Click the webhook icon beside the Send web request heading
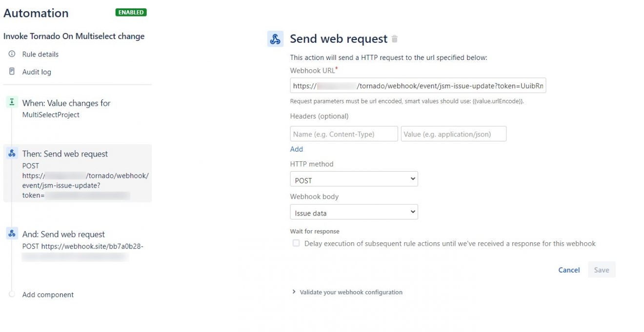 275,38
